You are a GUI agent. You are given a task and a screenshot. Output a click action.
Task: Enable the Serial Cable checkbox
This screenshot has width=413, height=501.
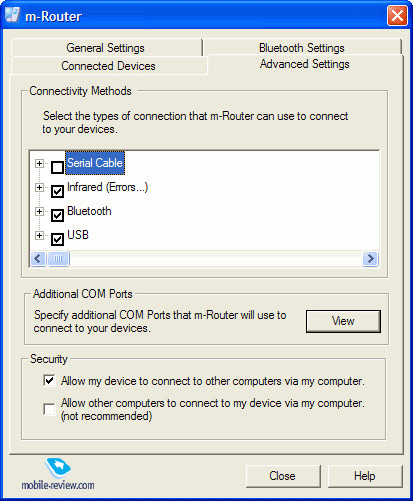[57, 167]
